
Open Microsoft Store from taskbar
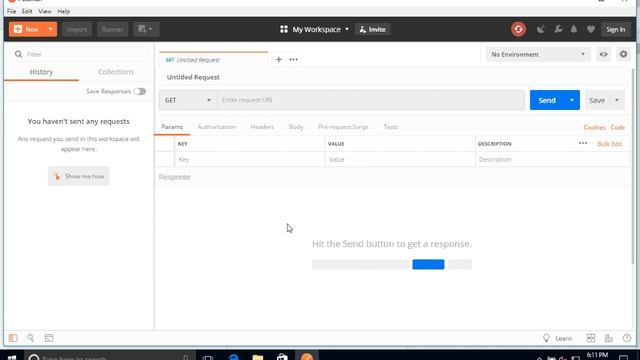282,357
